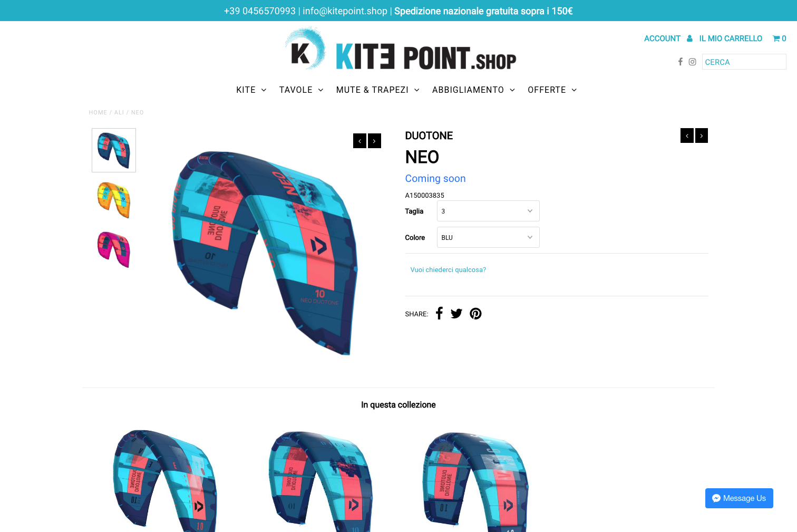Expand the KITE menu
The image size is (797, 532).
251,90
